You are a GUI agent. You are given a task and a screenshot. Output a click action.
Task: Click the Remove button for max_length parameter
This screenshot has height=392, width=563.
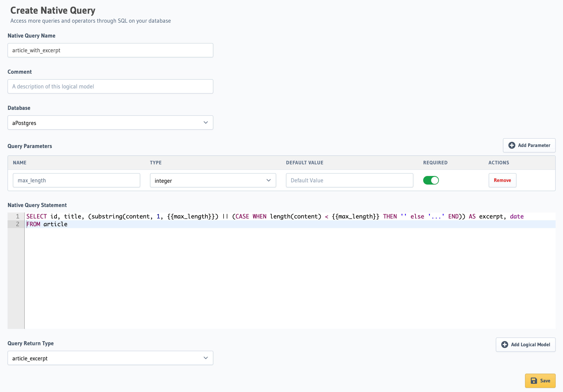(x=502, y=180)
